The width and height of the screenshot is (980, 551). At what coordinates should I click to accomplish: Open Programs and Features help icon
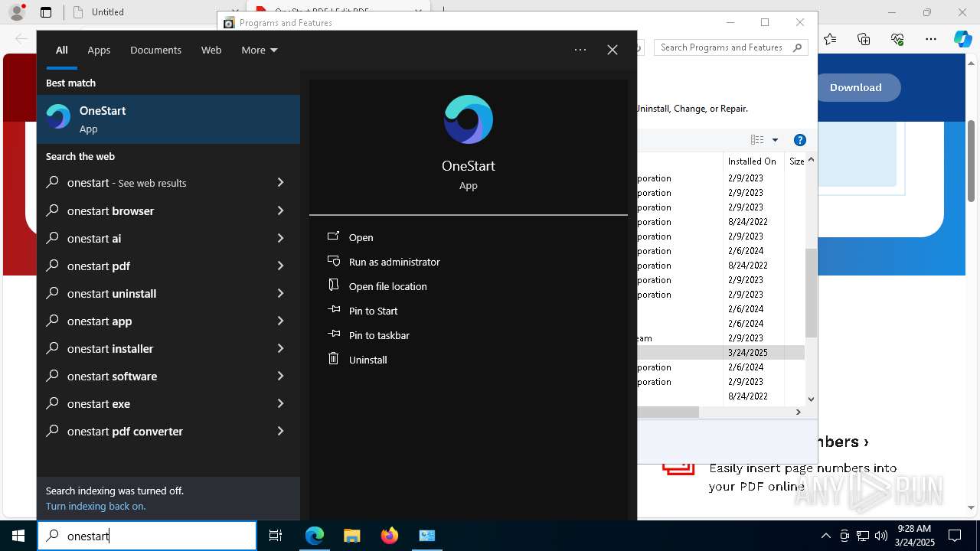(800, 140)
